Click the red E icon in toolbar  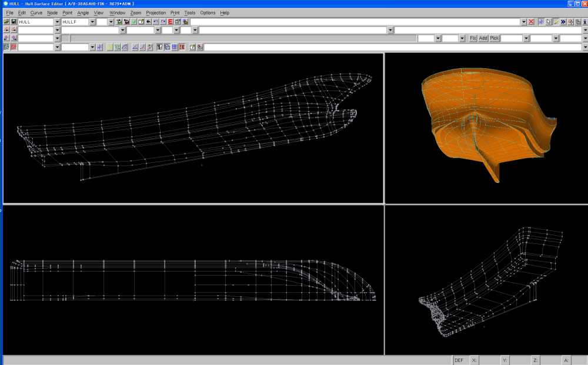pos(170,22)
